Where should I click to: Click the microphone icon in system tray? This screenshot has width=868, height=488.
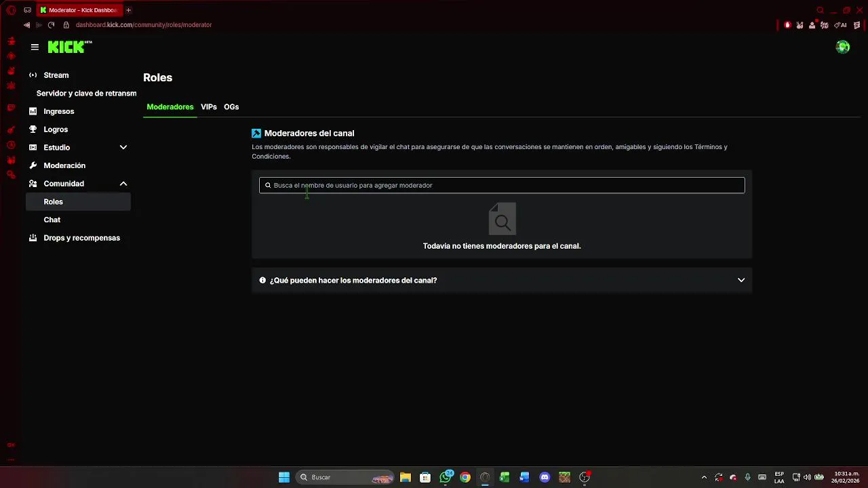tap(747, 477)
